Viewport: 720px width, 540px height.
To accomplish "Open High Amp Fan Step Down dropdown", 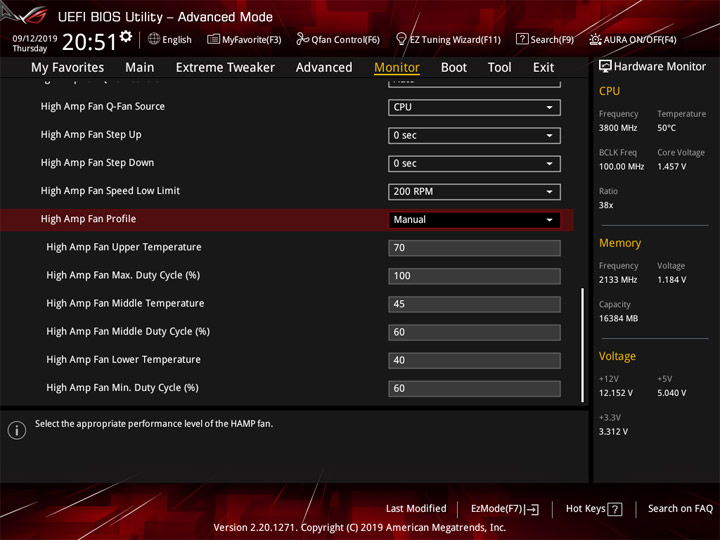I will [474, 163].
